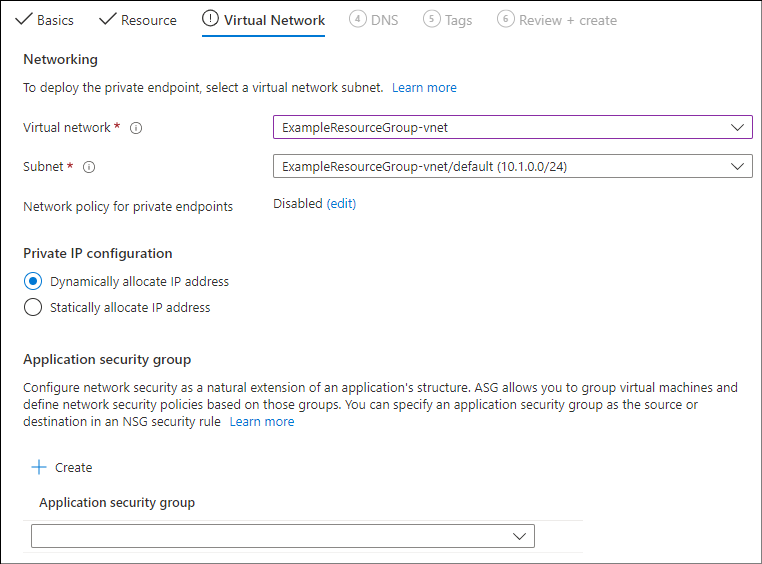The width and height of the screenshot is (762, 564).
Task: Open the Subnet dropdown
Action: point(513,167)
